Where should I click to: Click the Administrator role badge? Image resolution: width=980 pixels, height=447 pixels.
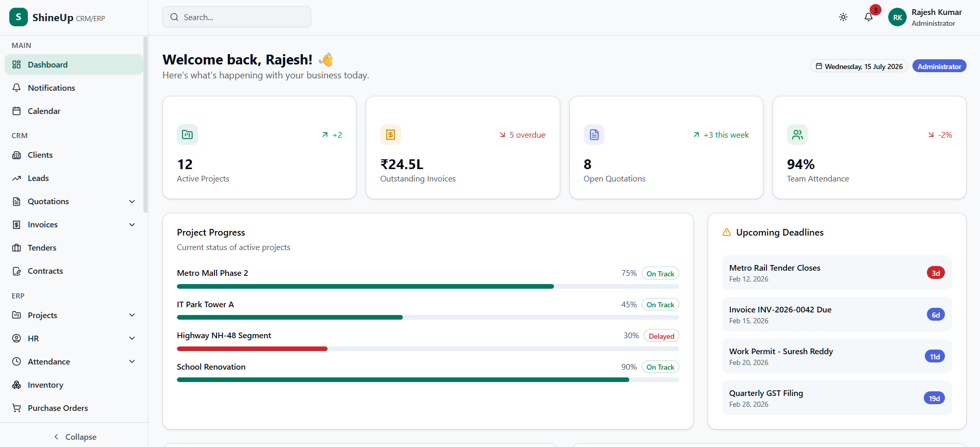[939, 66]
